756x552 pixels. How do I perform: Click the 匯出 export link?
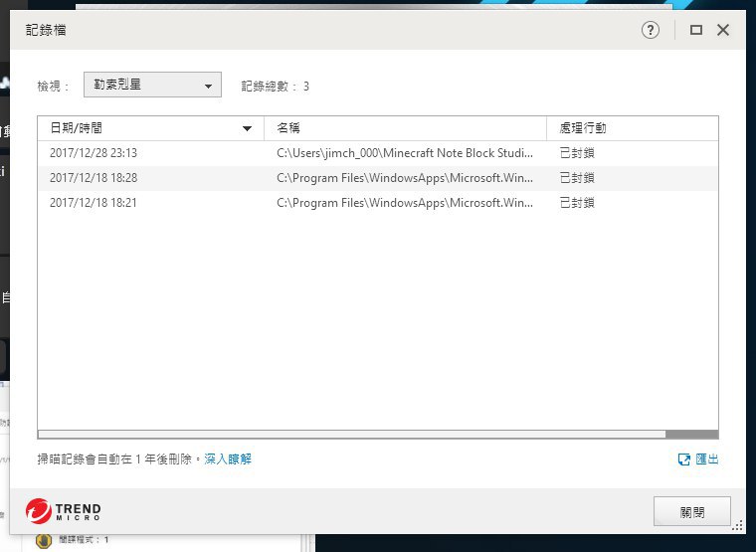tap(707, 460)
